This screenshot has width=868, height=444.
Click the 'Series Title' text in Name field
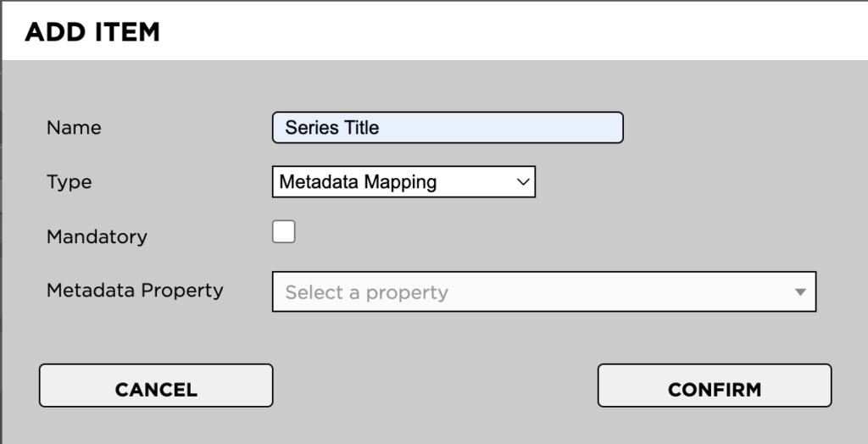click(x=331, y=128)
